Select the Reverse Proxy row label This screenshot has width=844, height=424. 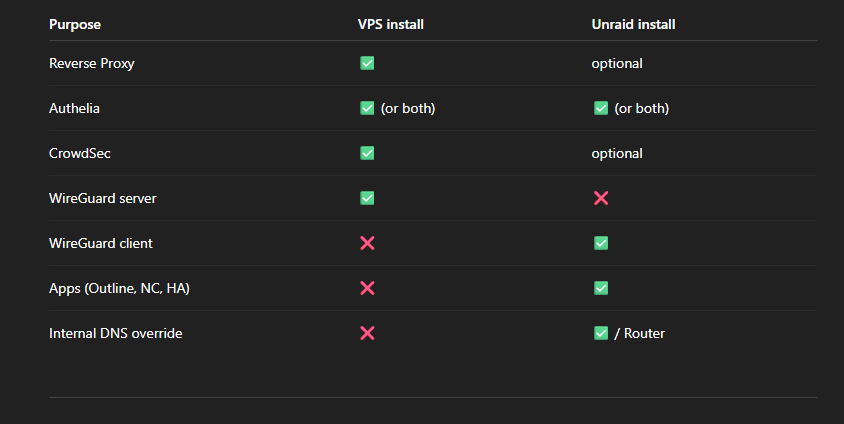[x=92, y=63]
